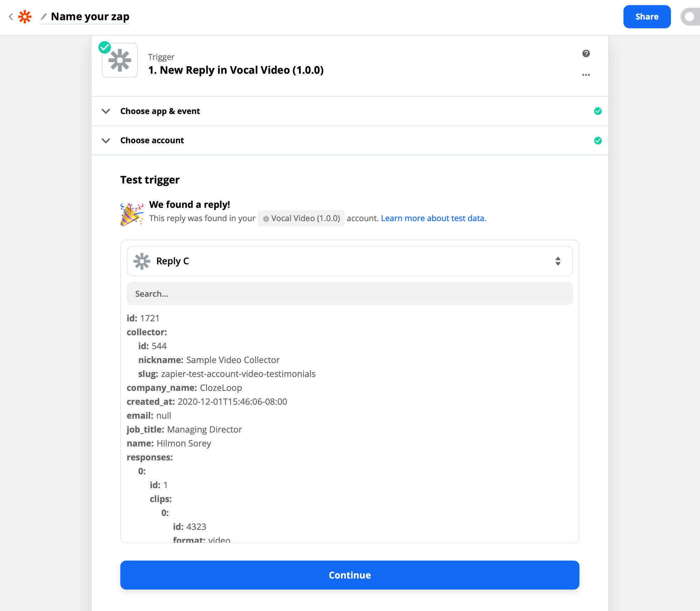Open the help question mark icon
700x611 pixels.
(586, 54)
